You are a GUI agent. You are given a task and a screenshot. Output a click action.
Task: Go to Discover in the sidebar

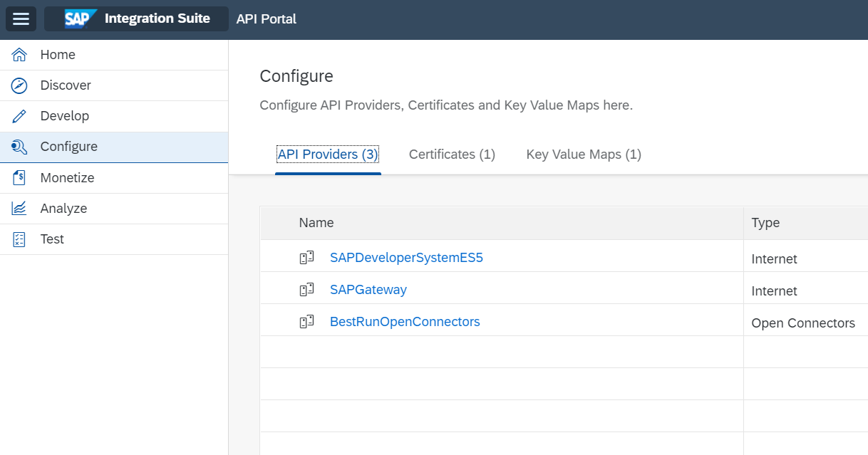coord(114,85)
